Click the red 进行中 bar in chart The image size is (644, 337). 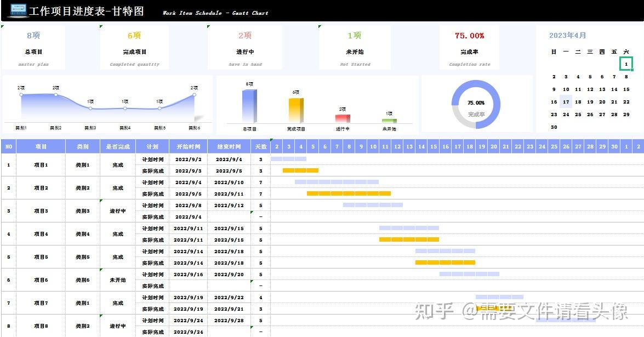(343, 118)
